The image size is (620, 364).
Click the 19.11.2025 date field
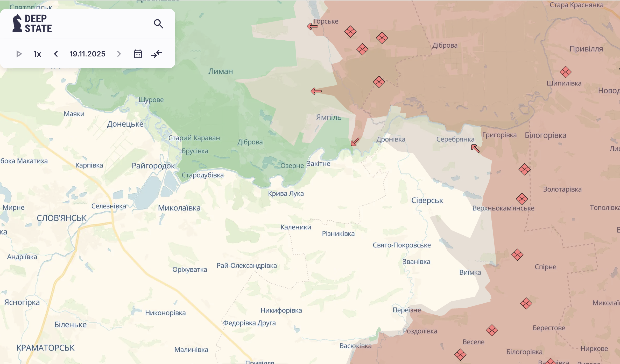[x=87, y=54]
